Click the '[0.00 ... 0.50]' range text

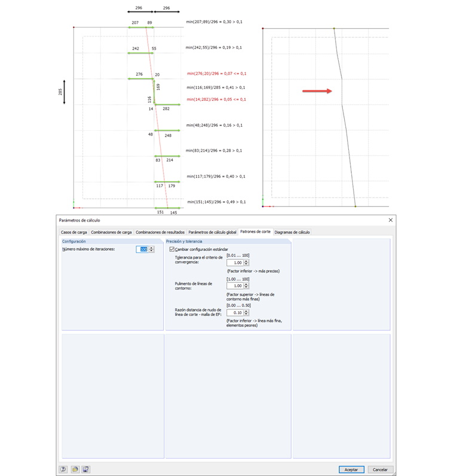pyautogui.click(x=239, y=305)
